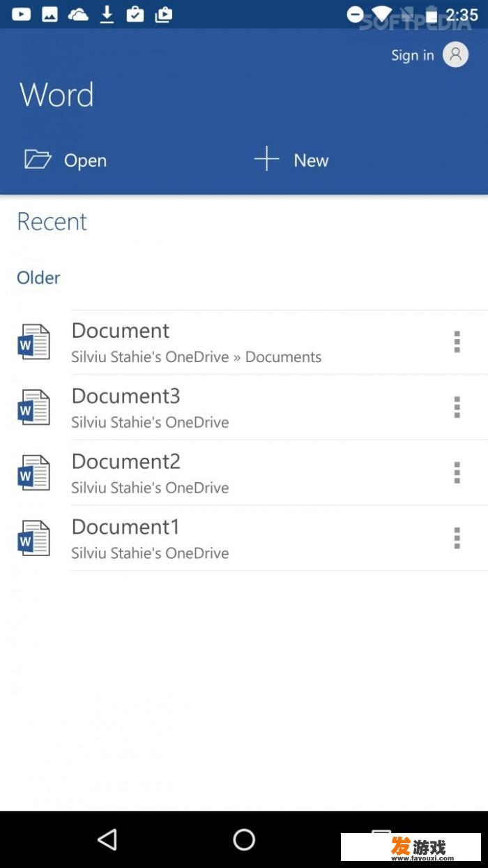Click Word icon beside Document2
Image resolution: width=488 pixels, height=868 pixels.
click(x=34, y=473)
